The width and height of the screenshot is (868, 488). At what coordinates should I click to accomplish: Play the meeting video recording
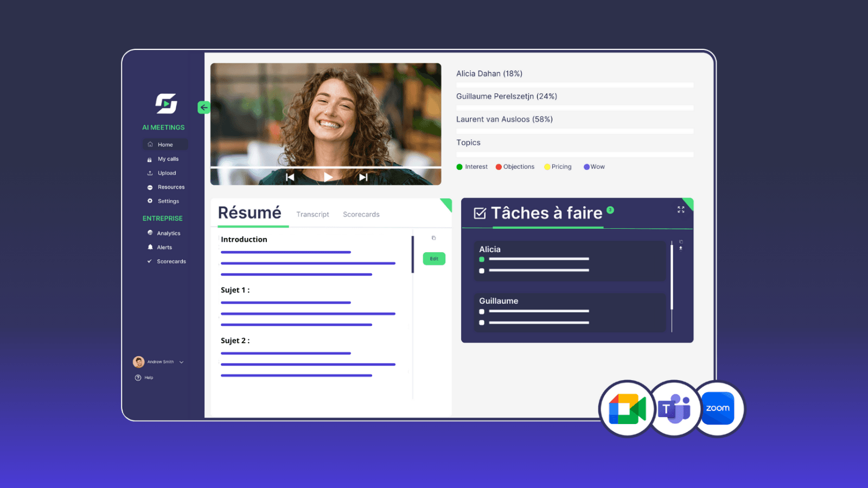point(328,177)
